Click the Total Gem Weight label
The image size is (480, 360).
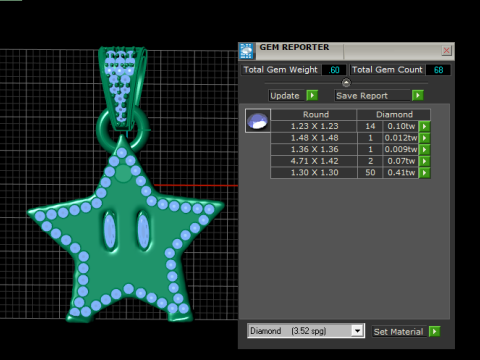281,70
